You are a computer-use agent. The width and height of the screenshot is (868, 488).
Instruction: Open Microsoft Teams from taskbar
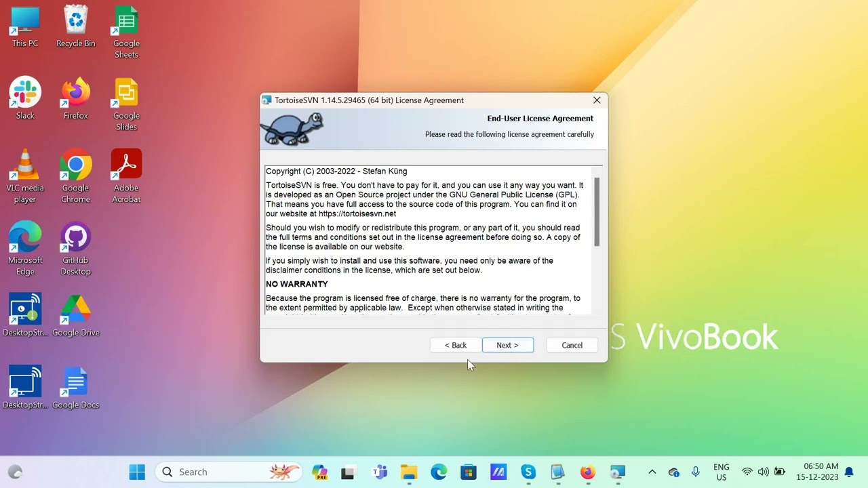point(379,472)
